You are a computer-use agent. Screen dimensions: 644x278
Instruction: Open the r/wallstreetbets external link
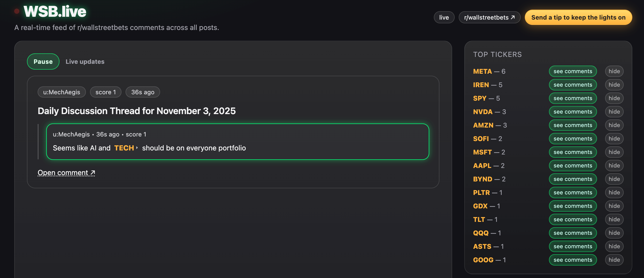[489, 18]
